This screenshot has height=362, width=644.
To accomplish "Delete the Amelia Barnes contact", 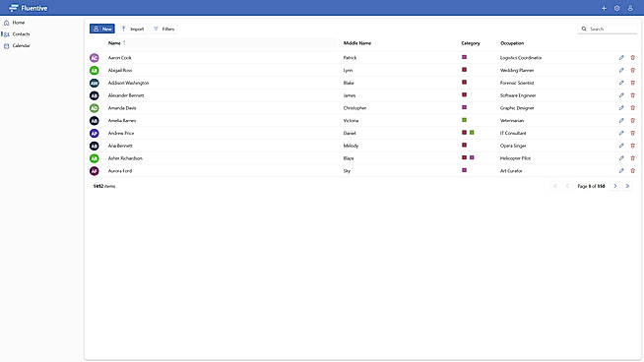I will click(x=632, y=120).
